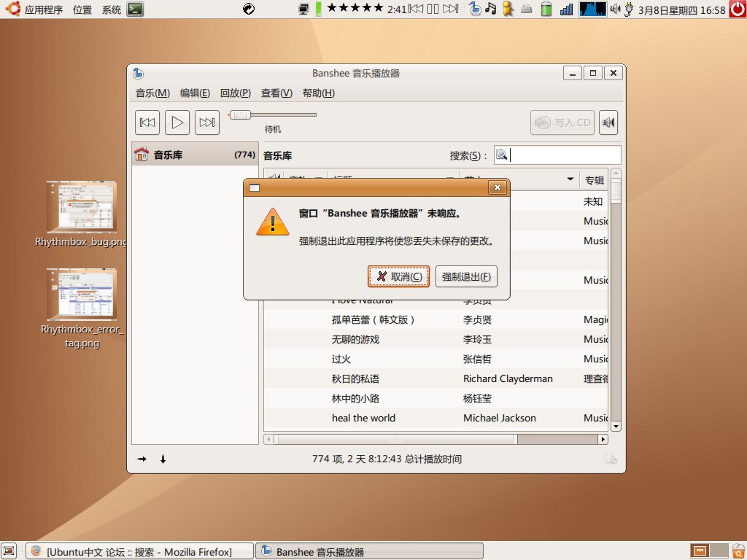Open the column chooser dropdown arrow in track list

[x=570, y=179]
